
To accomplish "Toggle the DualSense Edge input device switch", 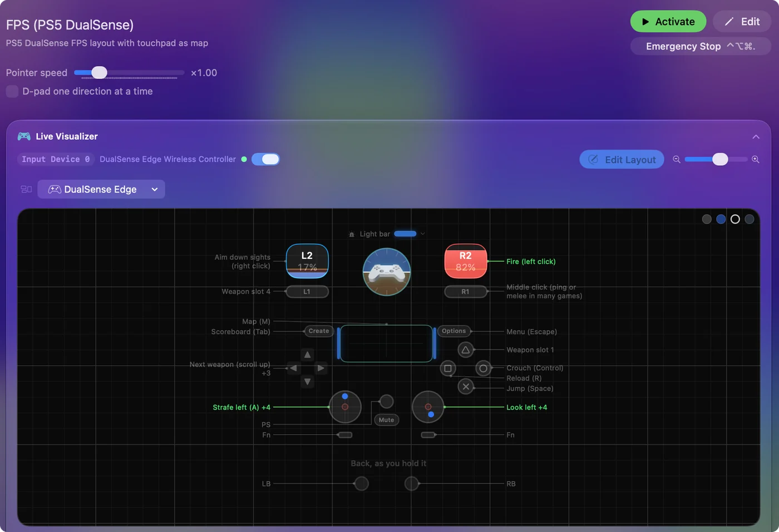I will [265, 159].
